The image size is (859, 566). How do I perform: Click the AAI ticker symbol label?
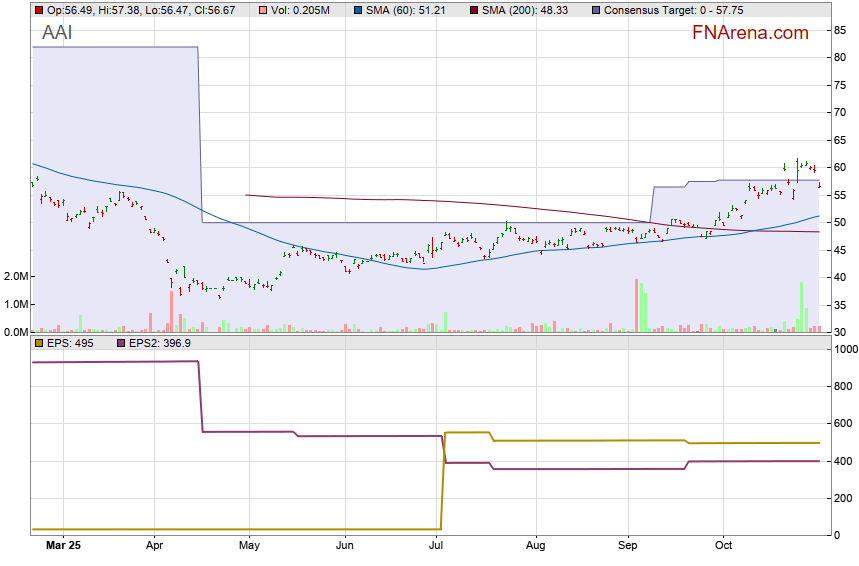pos(57,33)
